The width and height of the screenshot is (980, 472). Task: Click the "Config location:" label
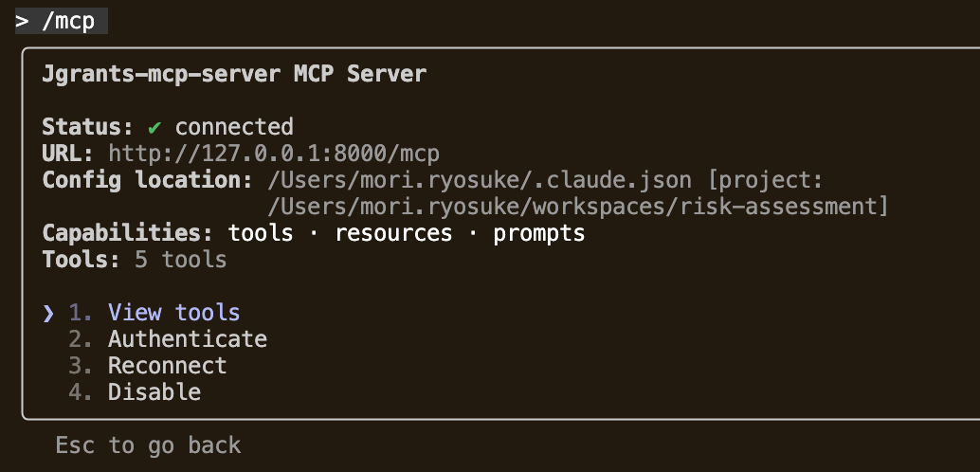click(x=147, y=180)
